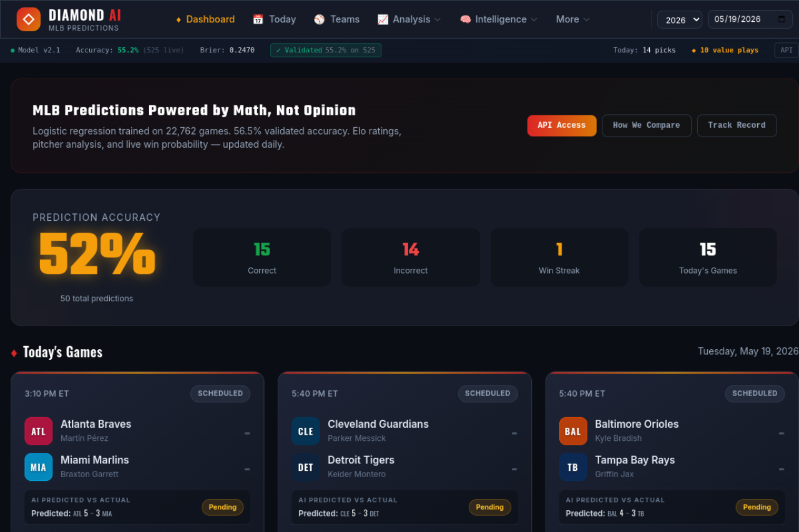
Task: Click the ATL team badge
Action: coord(39,431)
